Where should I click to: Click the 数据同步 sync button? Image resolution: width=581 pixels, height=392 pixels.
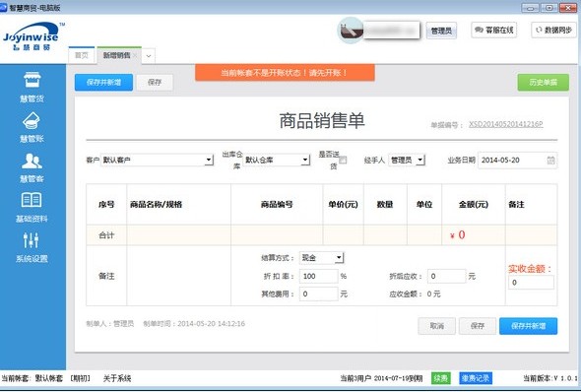click(x=553, y=30)
